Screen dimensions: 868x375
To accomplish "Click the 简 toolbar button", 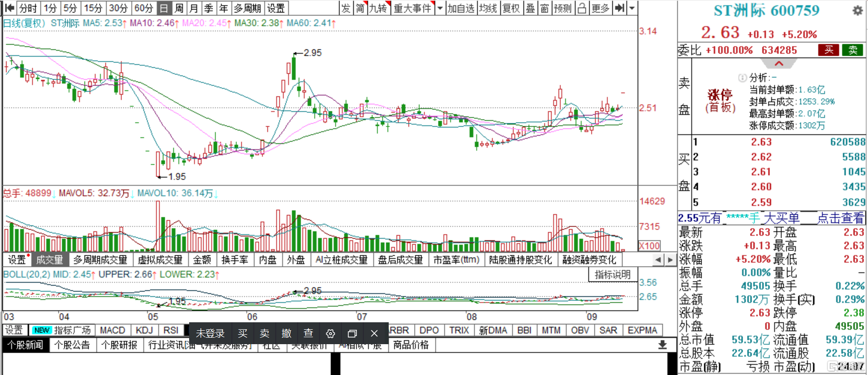I will 360,8.
